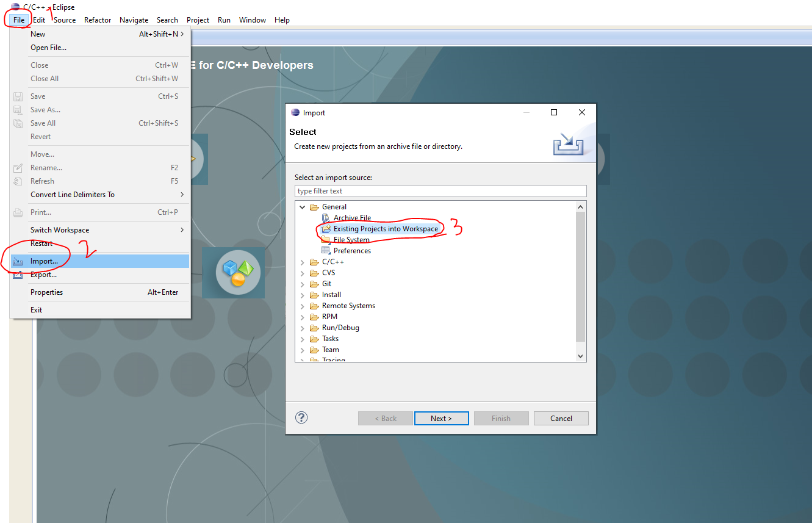
Task: Open the Search menu
Action: point(167,20)
